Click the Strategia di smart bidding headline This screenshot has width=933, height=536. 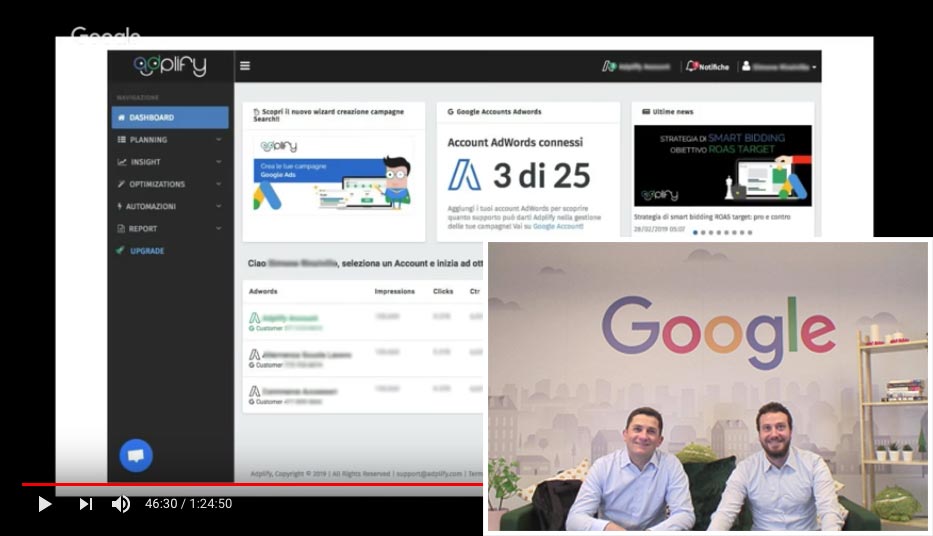pos(712,217)
